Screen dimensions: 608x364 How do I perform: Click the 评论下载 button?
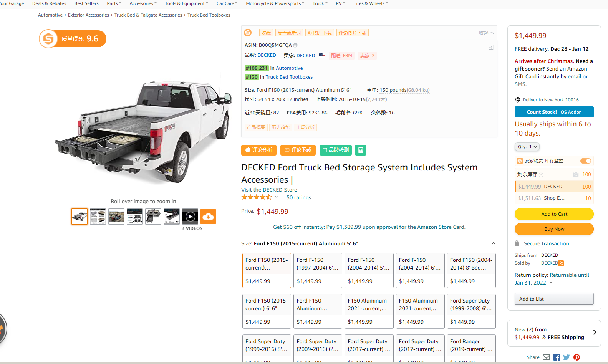[x=298, y=150]
